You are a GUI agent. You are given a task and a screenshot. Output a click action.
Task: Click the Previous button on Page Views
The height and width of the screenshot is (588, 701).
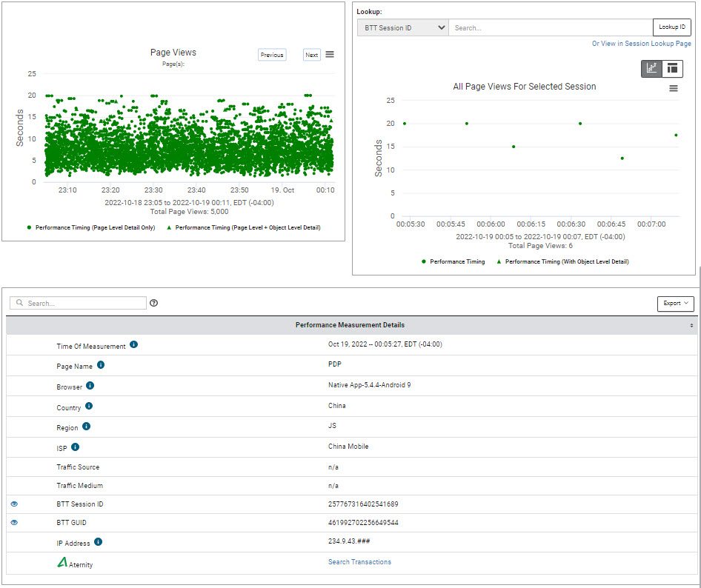pos(272,55)
